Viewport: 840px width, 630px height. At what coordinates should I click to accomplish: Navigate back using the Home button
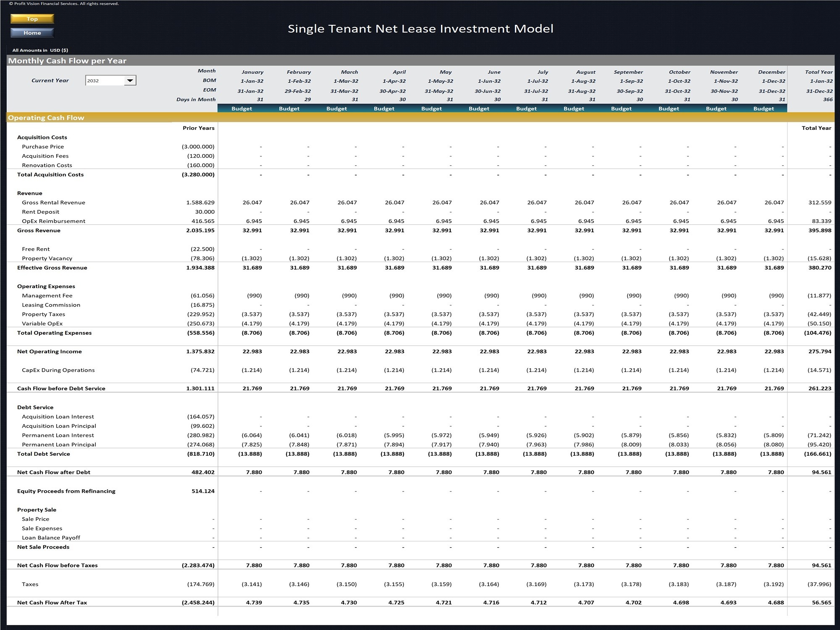click(x=32, y=33)
